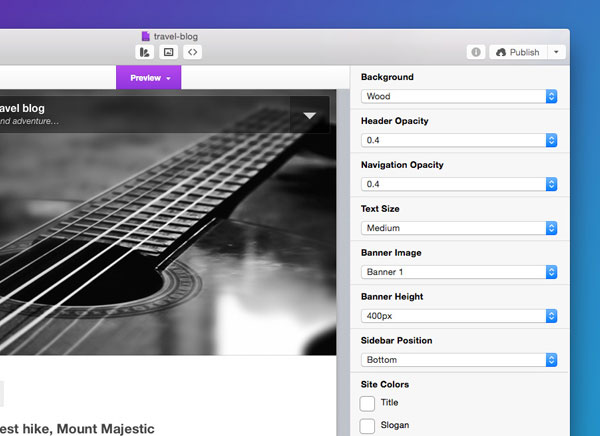Open the code view icon
Screen dimensions: 600x436
(192, 52)
